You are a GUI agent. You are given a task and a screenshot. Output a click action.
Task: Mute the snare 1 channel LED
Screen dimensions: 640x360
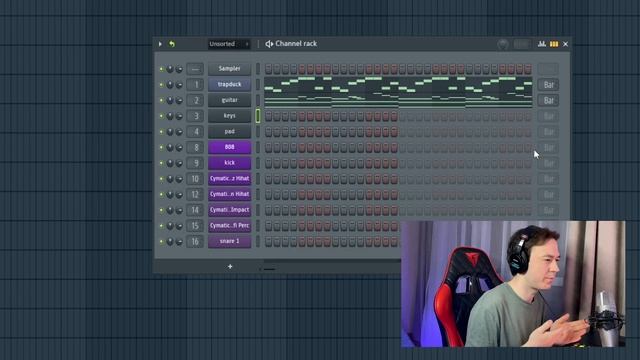point(161,242)
